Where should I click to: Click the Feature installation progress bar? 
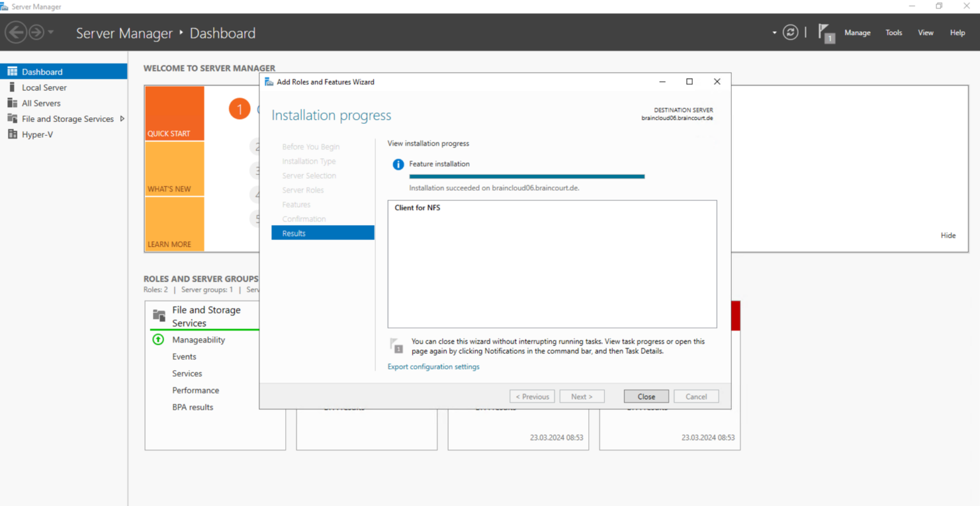tap(526, 176)
